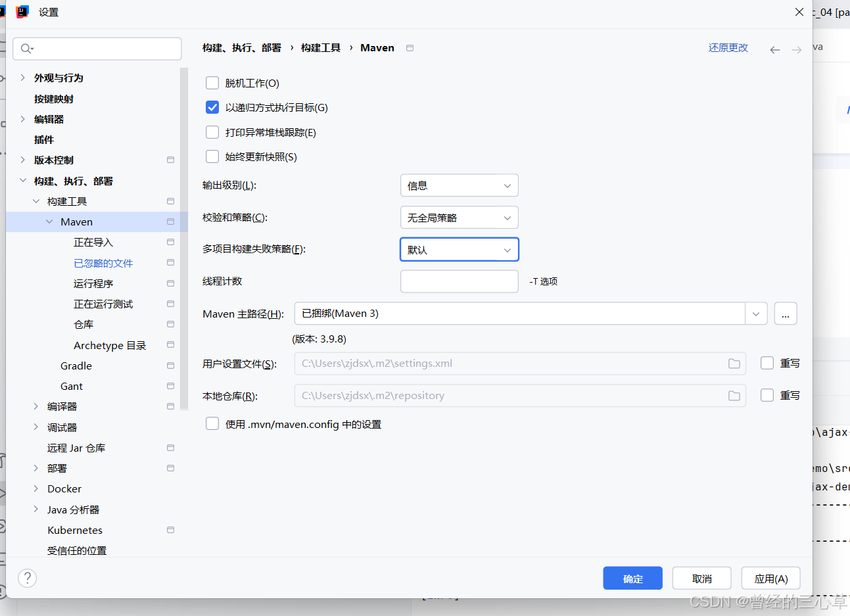Open 校验和策略 dropdown showing 无全局策略
This screenshot has height=616, width=850.
pyautogui.click(x=460, y=218)
